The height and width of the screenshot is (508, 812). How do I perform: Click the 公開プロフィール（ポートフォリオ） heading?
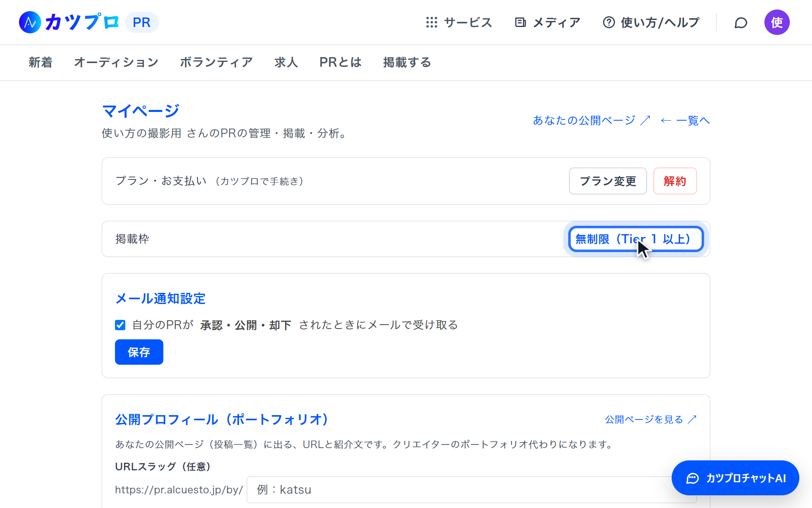(222, 419)
